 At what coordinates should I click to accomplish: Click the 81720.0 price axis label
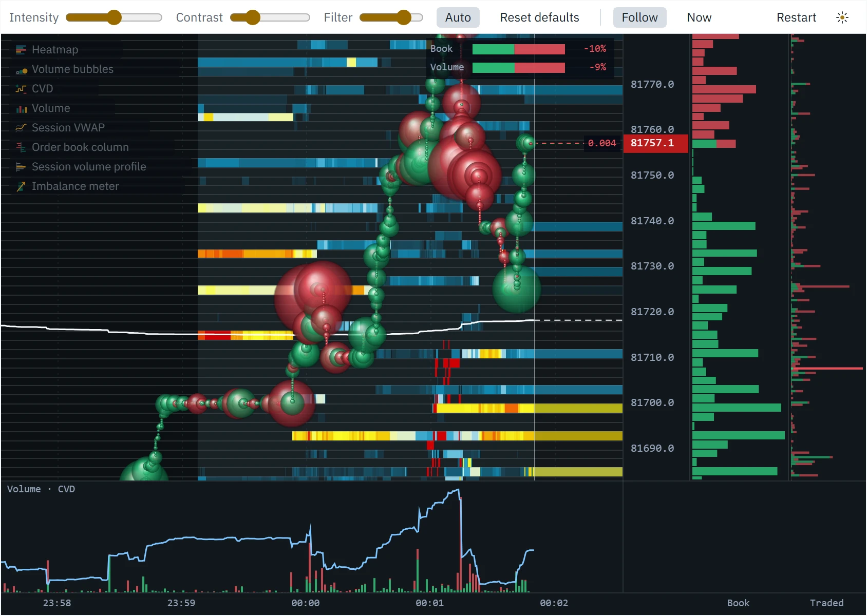(x=652, y=312)
